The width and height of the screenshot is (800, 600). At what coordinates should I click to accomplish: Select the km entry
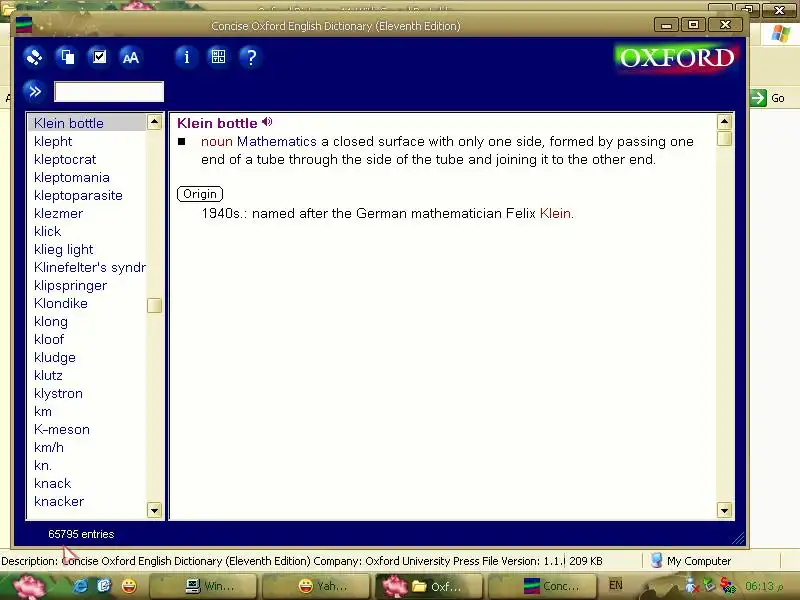pos(42,412)
